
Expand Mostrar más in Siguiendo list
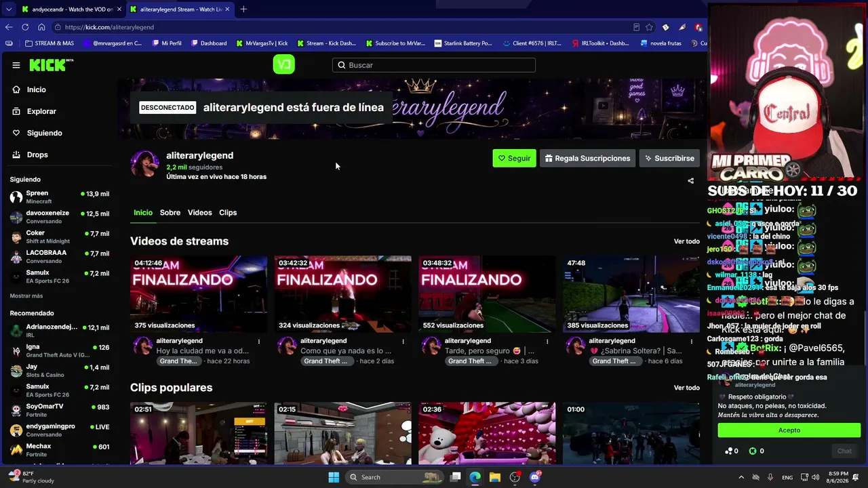click(26, 296)
